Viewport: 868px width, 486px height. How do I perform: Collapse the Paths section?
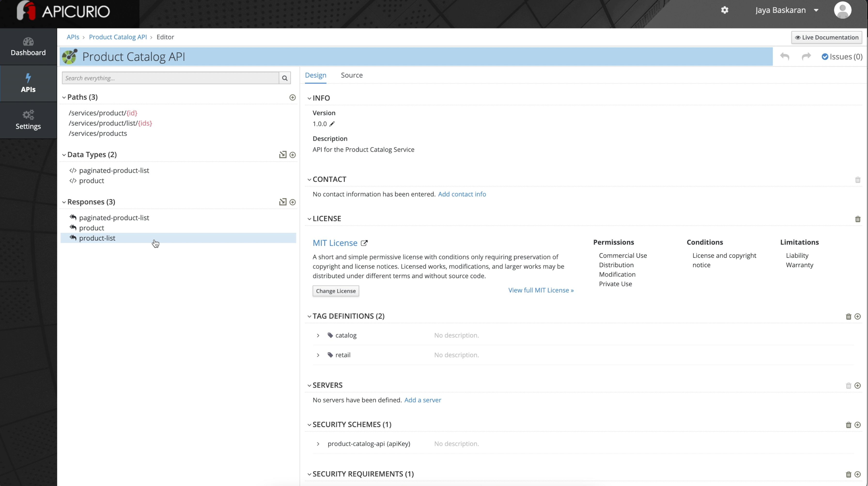tap(64, 97)
